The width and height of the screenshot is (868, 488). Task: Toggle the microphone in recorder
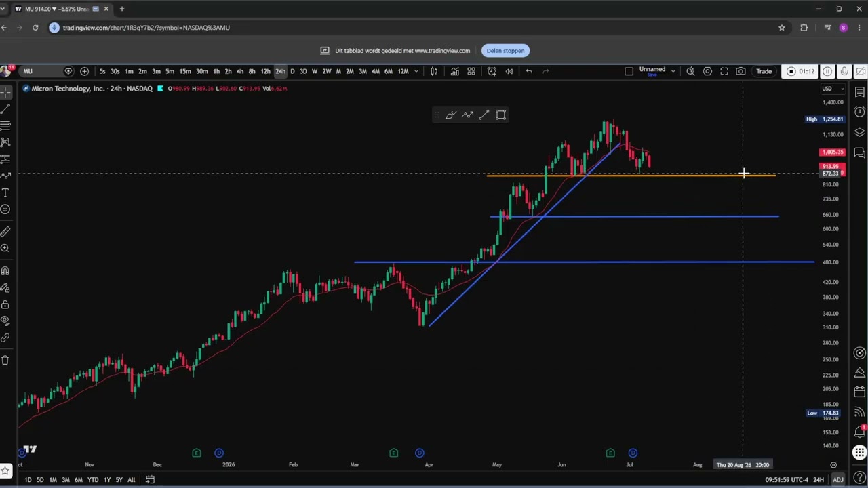coord(844,71)
